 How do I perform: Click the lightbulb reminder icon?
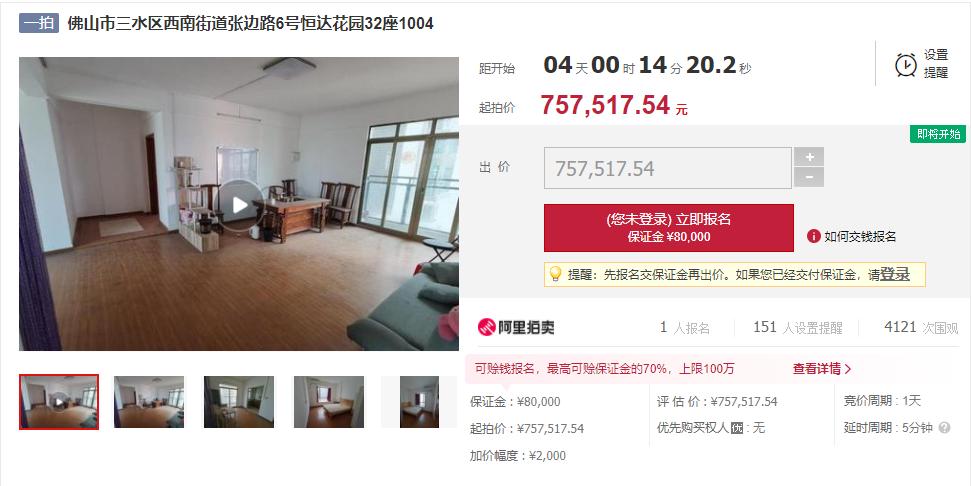pyautogui.click(x=555, y=274)
